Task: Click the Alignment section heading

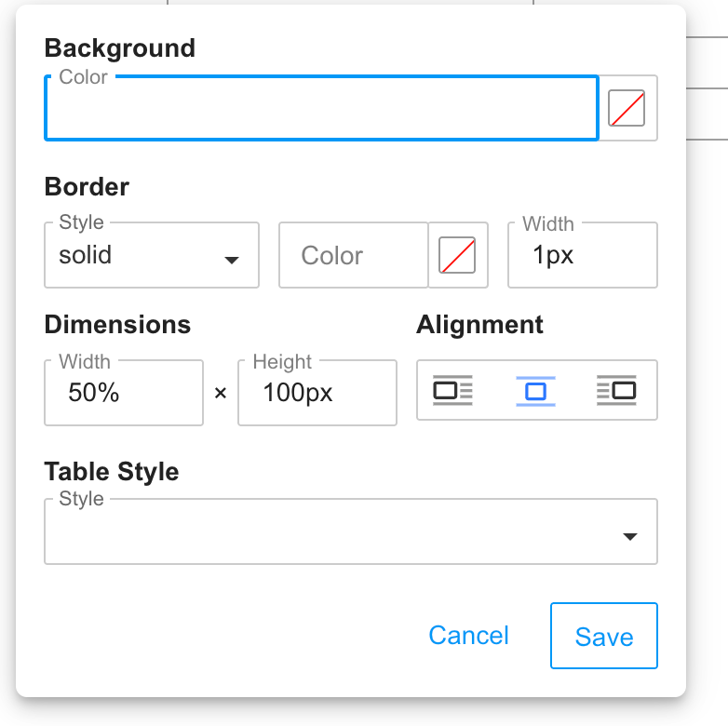Action: point(479,325)
